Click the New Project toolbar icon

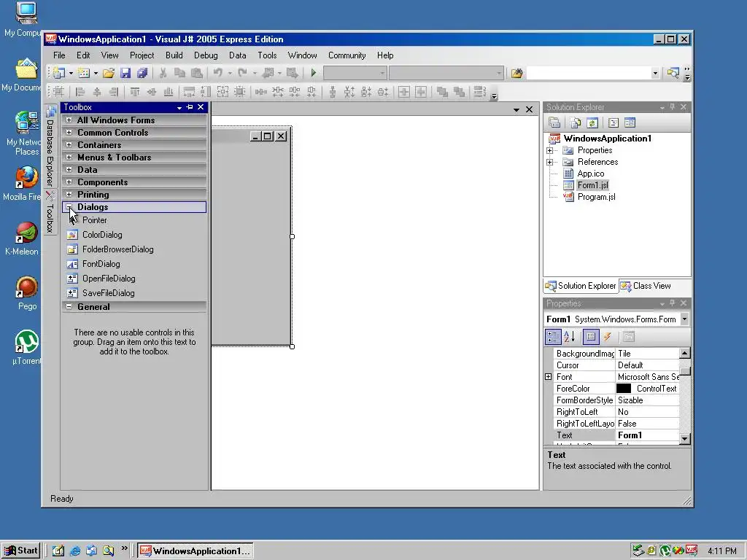tap(60, 73)
